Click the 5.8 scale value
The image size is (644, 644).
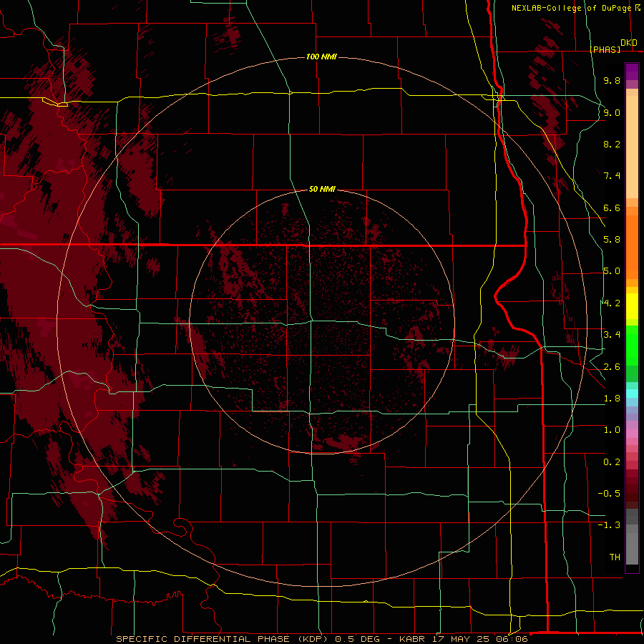coord(612,240)
